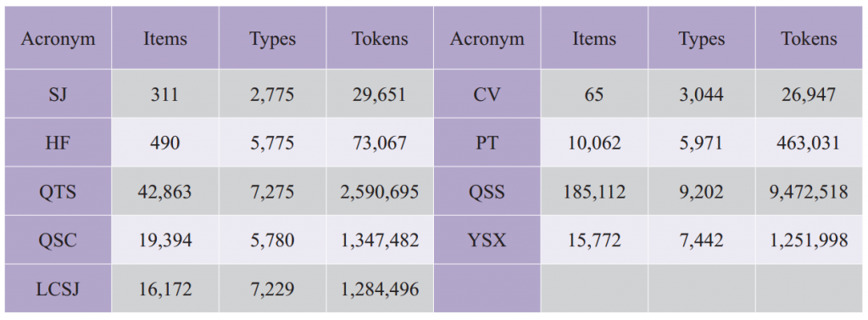Screen dimensions: 868x320
Task: Click the QTS row label
Action: [58, 191]
